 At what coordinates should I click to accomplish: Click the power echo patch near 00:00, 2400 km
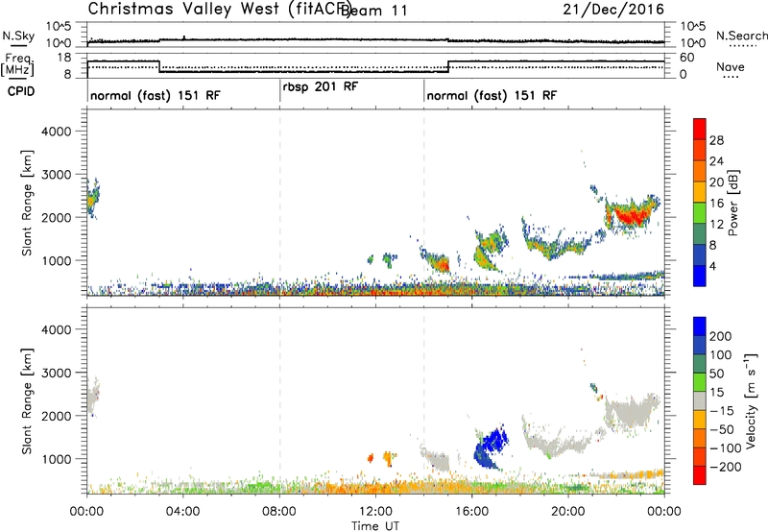[93, 199]
